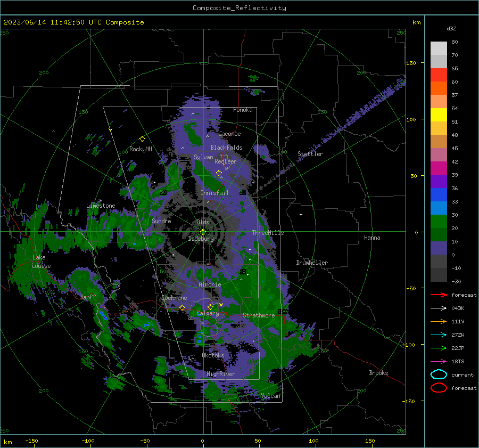
Task: Click the Drumheller label
Action: pyautogui.click(x=312, y=263)
